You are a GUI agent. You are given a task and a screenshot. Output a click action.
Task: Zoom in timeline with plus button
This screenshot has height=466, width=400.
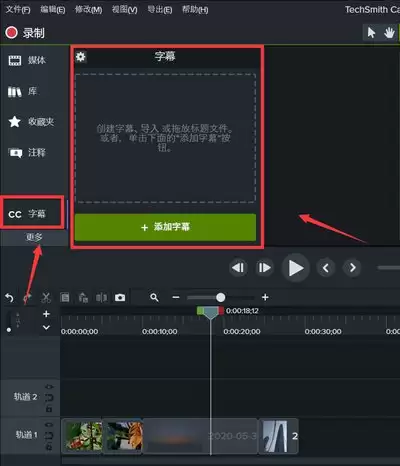(265, 297)
